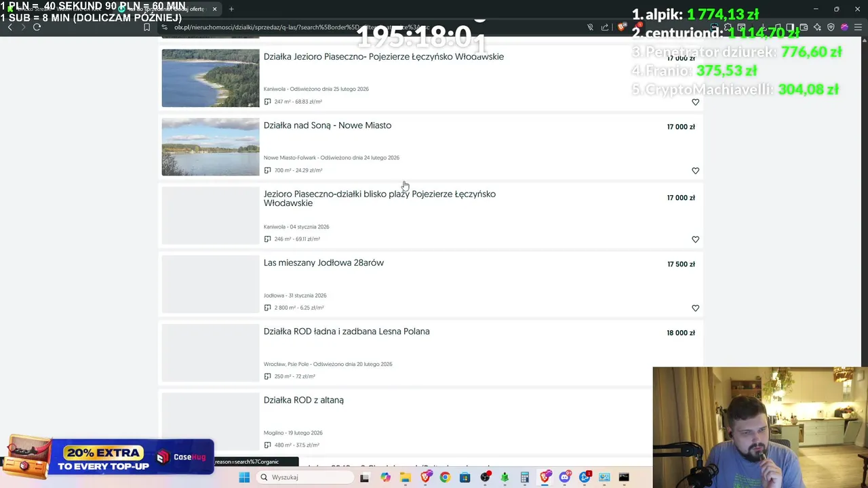
Task: Click the lake beach photo thumbnail for Kaniwola listing
Action: click(x=210, y=78)
